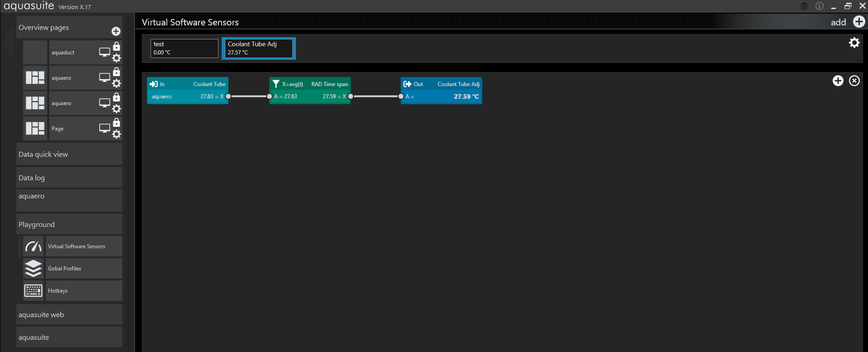Open the aquasuite section at sidebar bottom
Screen dimensions: 868x352
(x=69, y=337)
